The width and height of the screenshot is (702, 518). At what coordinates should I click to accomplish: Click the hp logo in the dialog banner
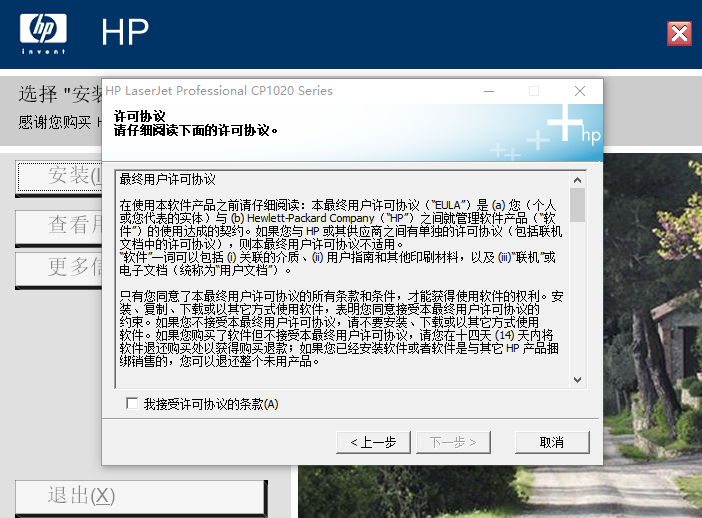[591, 135]
